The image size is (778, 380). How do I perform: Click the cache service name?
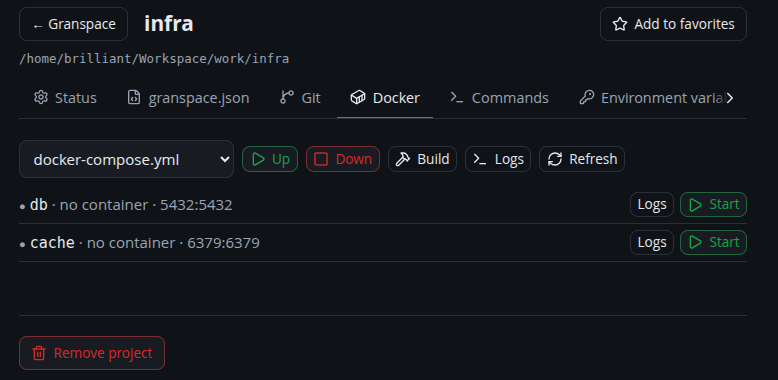tap(53, 243)
